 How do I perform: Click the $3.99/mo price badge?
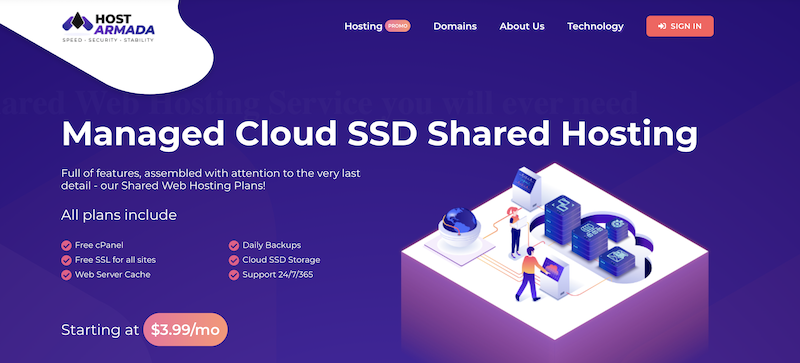click(186, 330)
